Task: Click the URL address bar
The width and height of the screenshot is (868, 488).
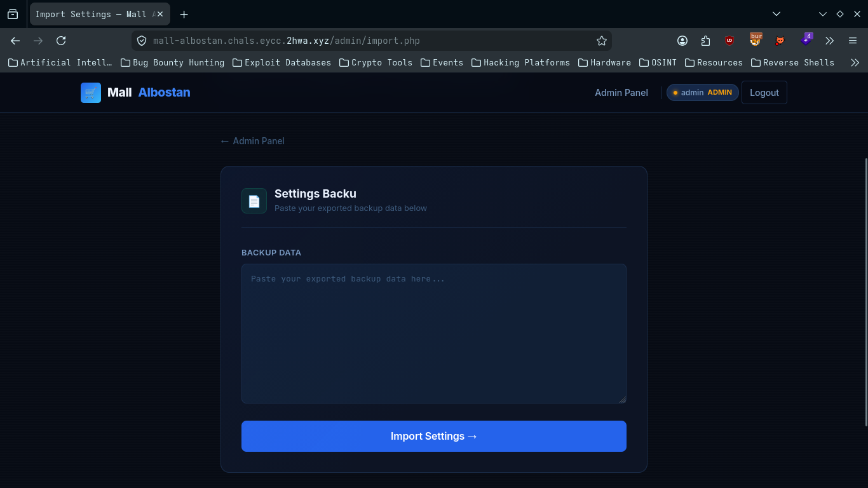Action: click(x=372, y=41)
